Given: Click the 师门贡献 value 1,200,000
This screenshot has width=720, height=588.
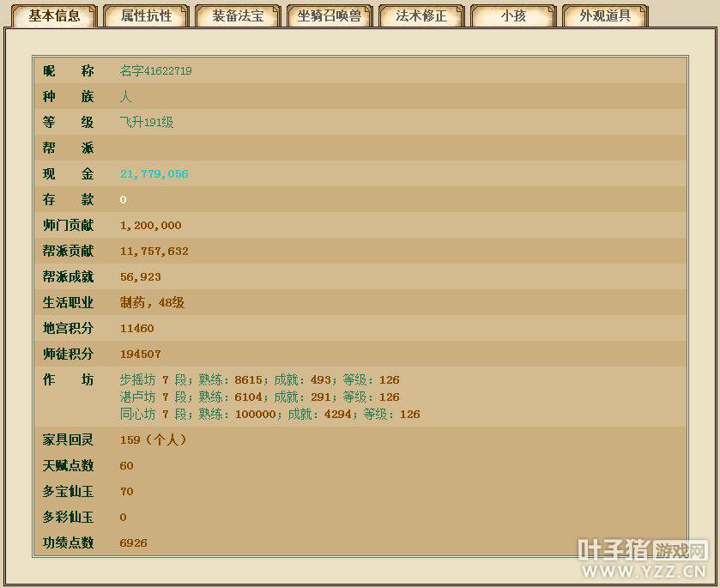Looking at the screenshot, I should (150, 225).
